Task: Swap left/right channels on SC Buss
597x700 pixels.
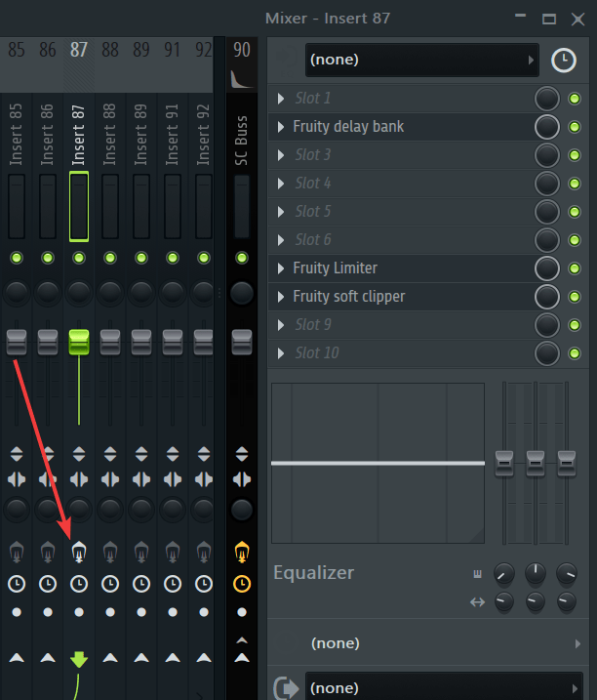Action: click(x=242, y=479)
